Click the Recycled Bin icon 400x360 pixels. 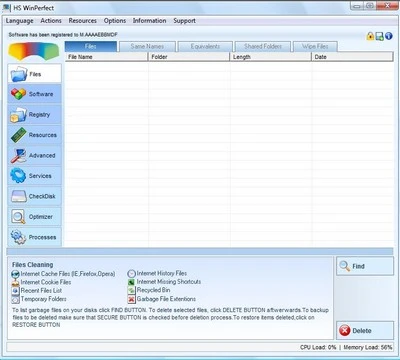131,290
